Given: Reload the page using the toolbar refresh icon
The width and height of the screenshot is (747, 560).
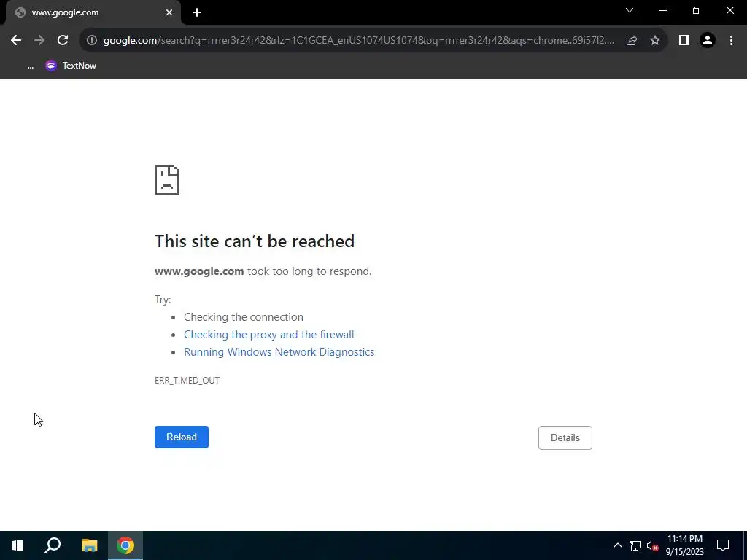Looking at the screenshot, I should click(x=63, y=41).
